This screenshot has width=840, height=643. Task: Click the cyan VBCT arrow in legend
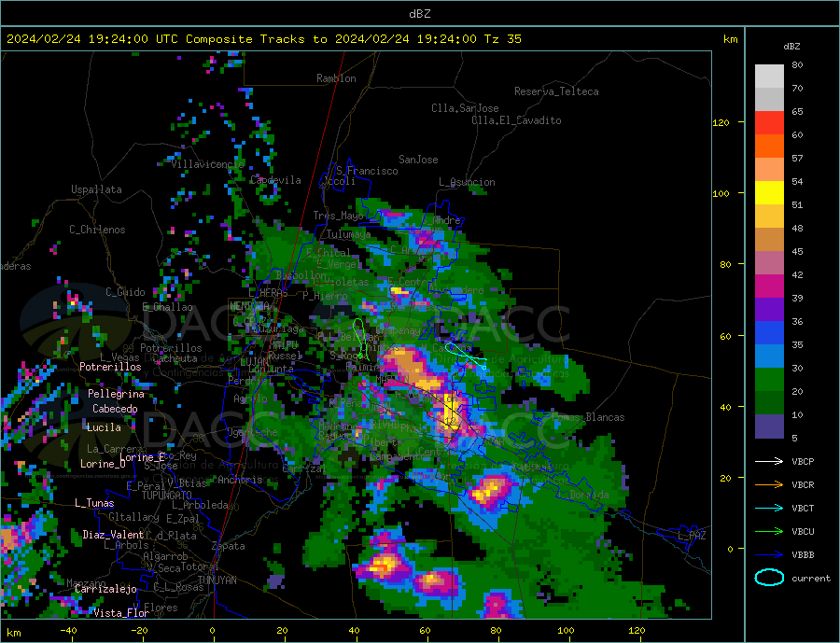click(769, 508)
